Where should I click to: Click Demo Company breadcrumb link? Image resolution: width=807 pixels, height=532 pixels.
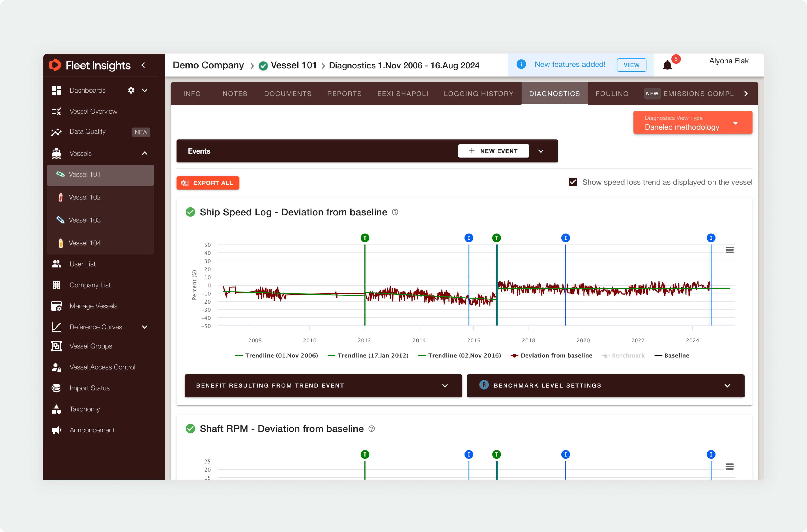tap(208, 65)
